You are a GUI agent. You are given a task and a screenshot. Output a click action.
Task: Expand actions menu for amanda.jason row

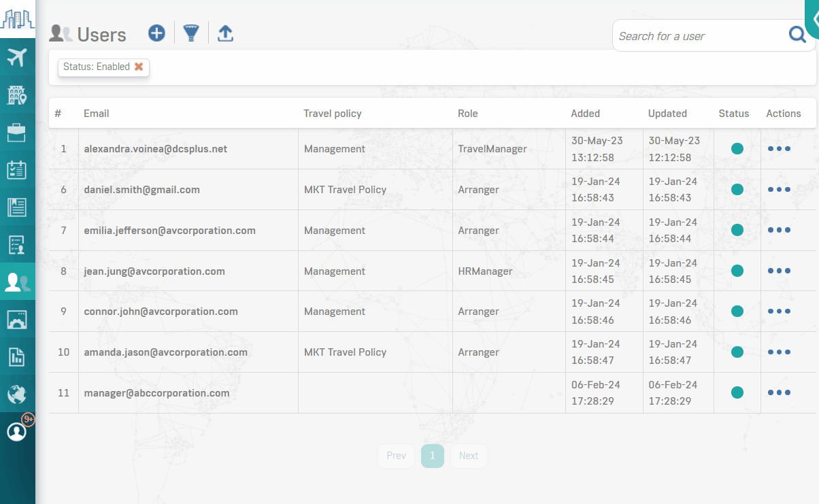779,352
